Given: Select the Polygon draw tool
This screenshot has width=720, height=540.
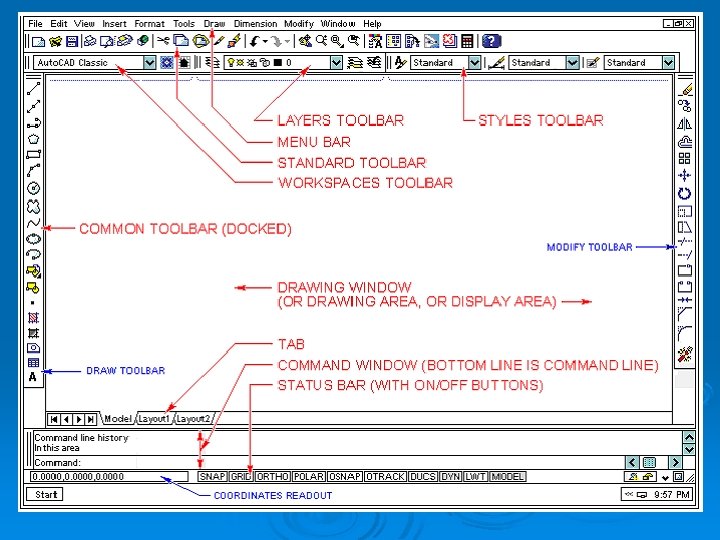Looking at the screenshot, I should [34, 139].
